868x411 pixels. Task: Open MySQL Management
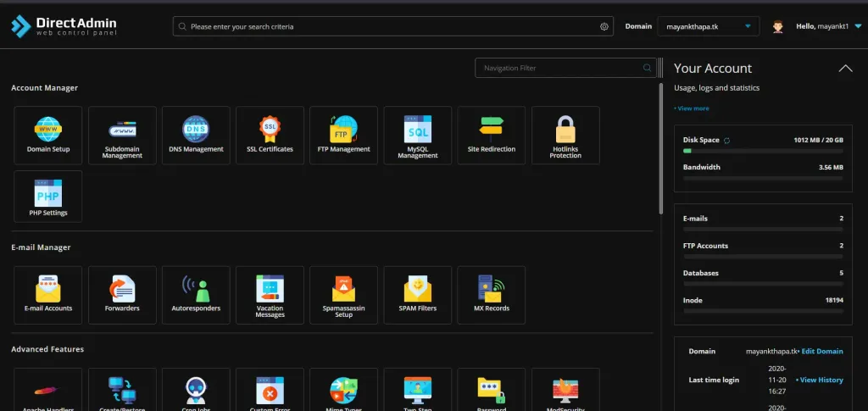[417, 135]
